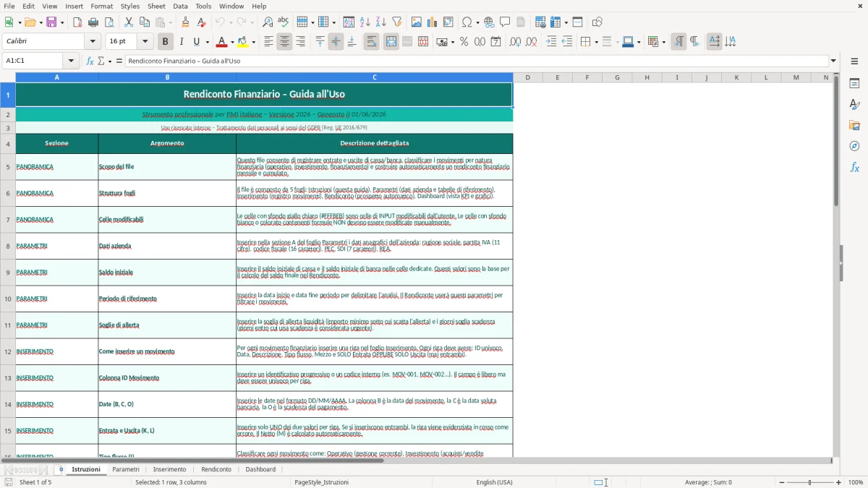868x488 pixels.
Task: Toggle Merge and Center Cells
Action: (391, 42)
